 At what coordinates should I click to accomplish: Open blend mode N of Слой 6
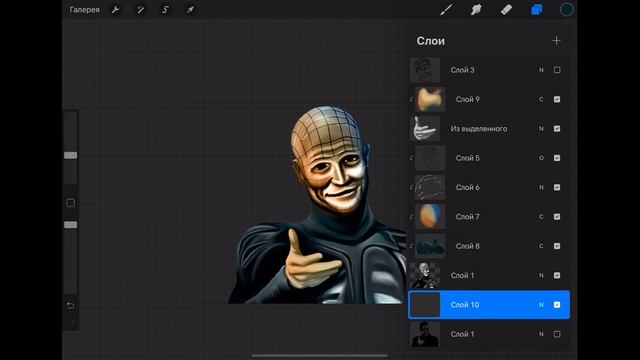point(541,187)
